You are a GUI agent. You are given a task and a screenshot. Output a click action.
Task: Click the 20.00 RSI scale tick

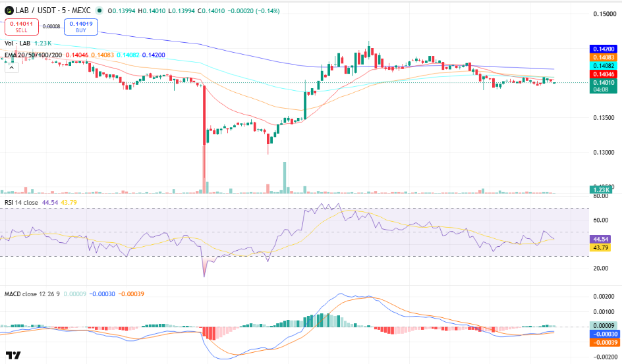[600, 268]
